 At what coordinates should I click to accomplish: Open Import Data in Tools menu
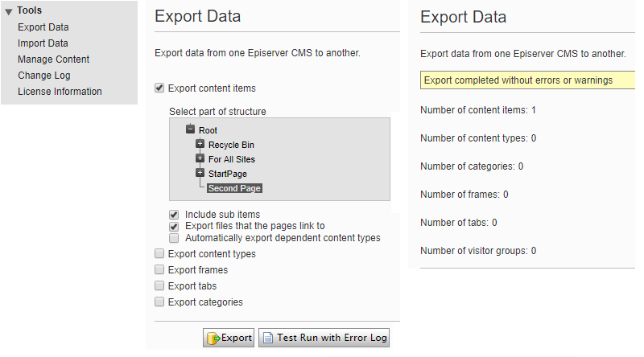(43, 43)
